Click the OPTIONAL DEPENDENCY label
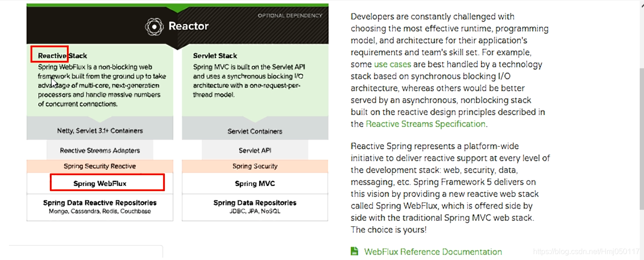 click(290, 15)
